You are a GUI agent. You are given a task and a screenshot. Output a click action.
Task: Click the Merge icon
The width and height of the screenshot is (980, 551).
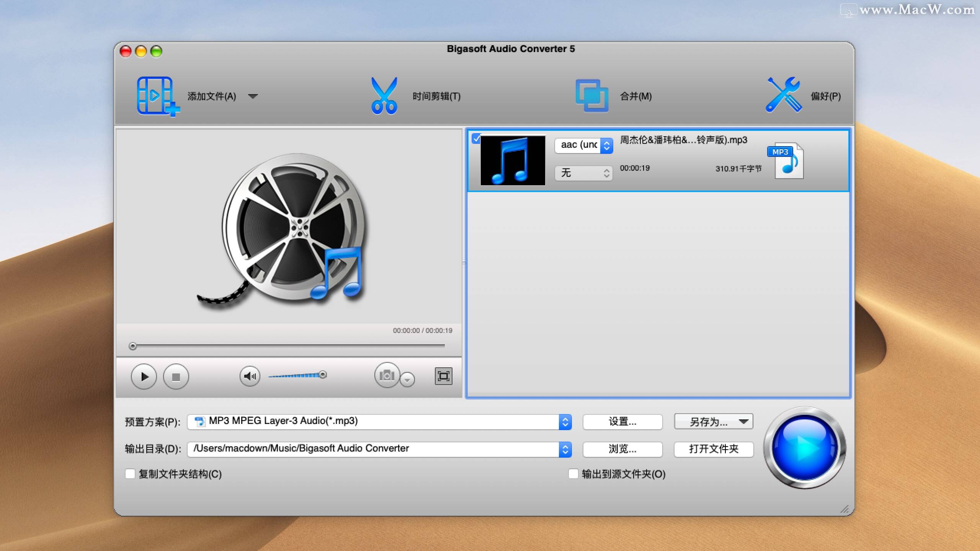[592, 96]
